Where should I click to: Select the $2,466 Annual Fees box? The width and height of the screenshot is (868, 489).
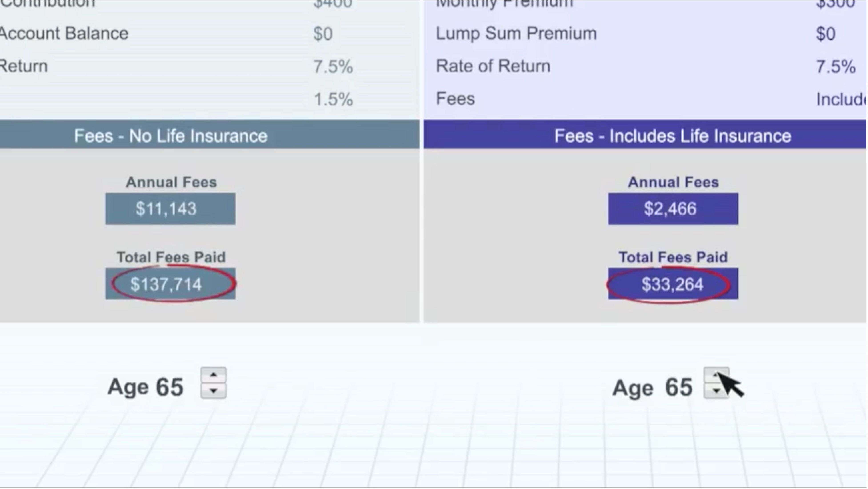[673, 209]
